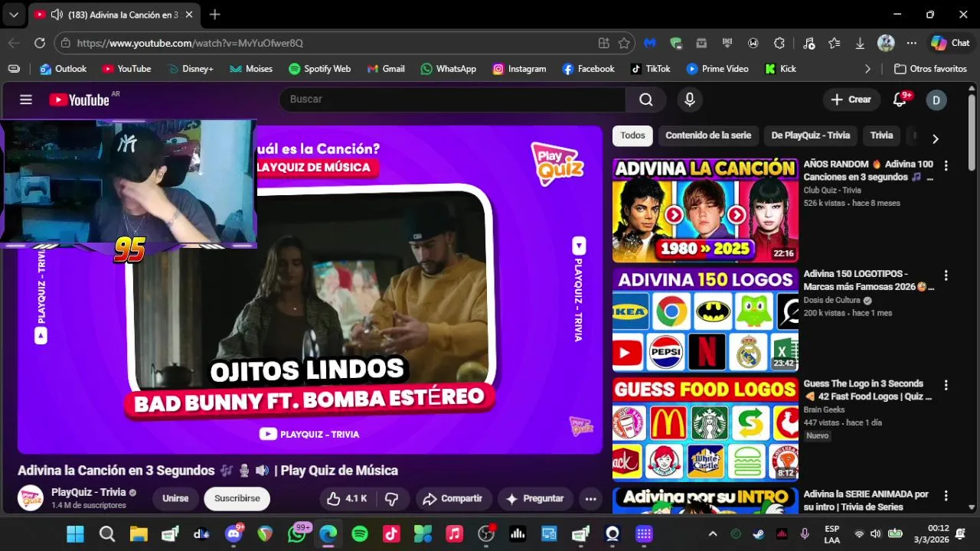Click the Brain Geeks channel name
980x551 pixels.
pyautogui.click(x=824, y=409)
